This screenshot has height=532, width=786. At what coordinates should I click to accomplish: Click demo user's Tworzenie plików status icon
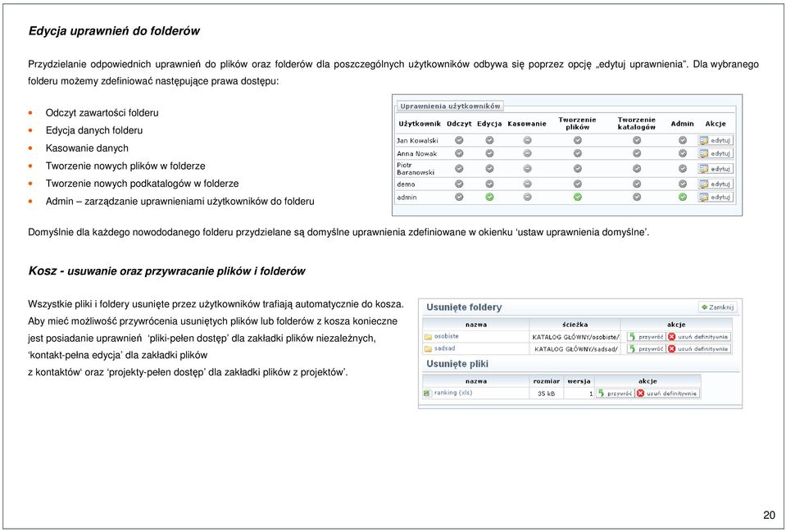pos(578,184)
